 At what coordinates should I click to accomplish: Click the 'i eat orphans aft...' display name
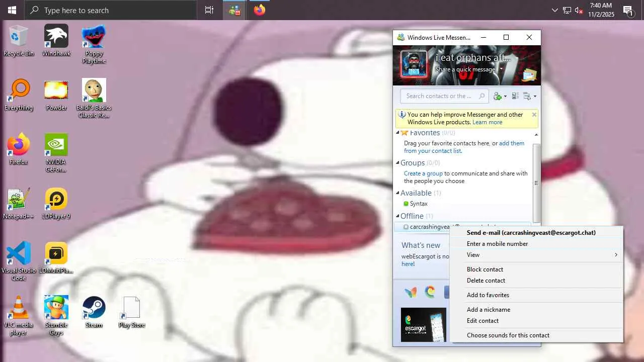(473, 58)
